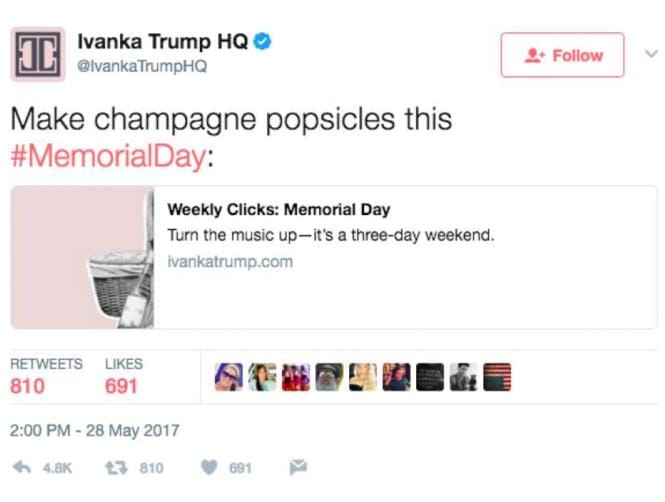Click the tweet timestamp 28 May 2017
Image resolution: width=665 pixels, height=502 pixels.
coord(94,431)
